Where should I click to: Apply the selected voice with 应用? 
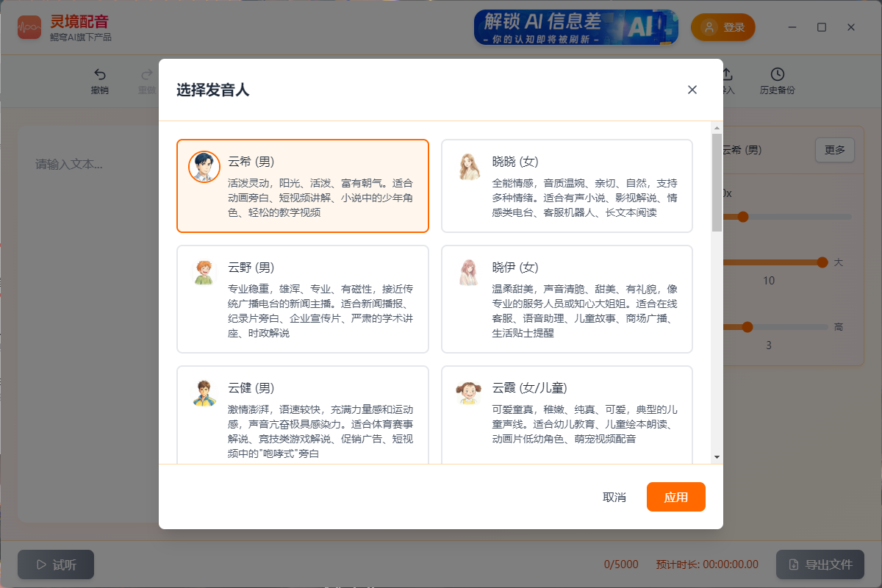pos(675,497)
